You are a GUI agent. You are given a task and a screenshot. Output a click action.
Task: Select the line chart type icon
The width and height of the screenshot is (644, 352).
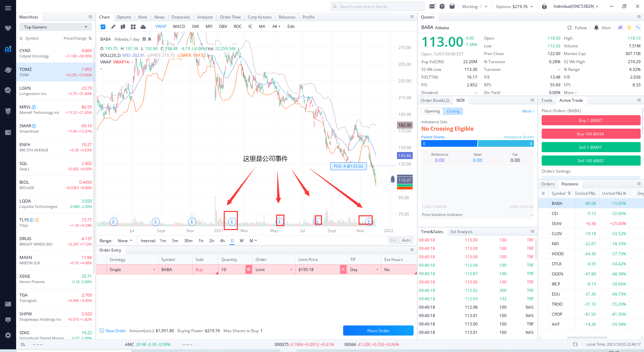(x=103, y=27)
